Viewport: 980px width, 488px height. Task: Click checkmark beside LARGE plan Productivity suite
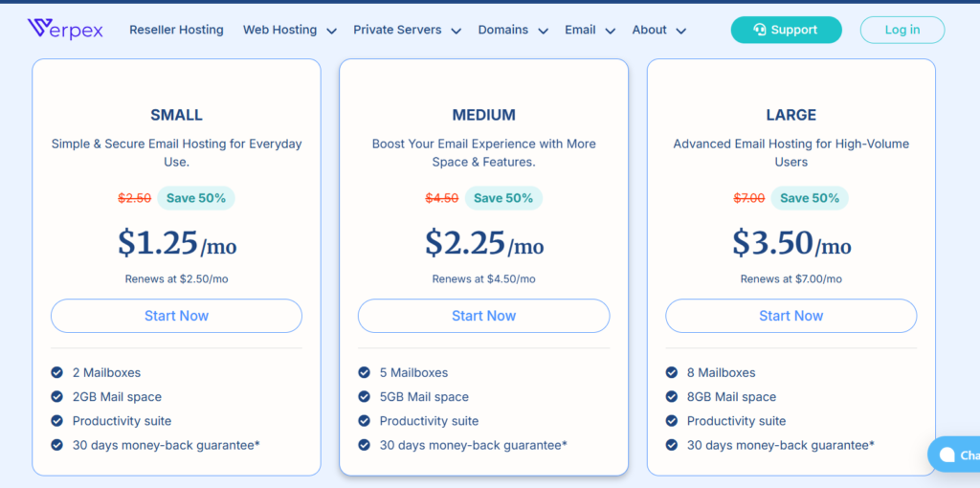[x=671, y=421]
